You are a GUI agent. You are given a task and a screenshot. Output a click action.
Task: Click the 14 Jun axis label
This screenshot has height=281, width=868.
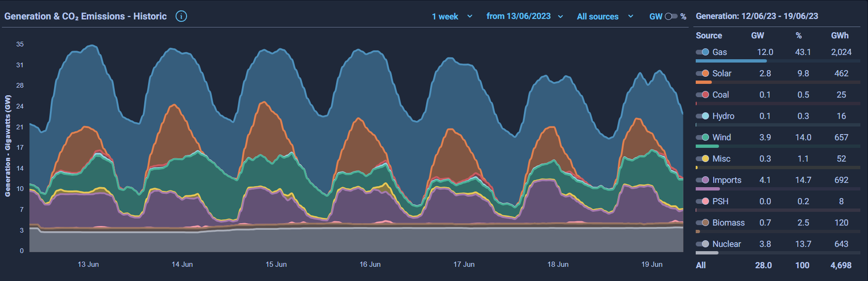point(182,264)
